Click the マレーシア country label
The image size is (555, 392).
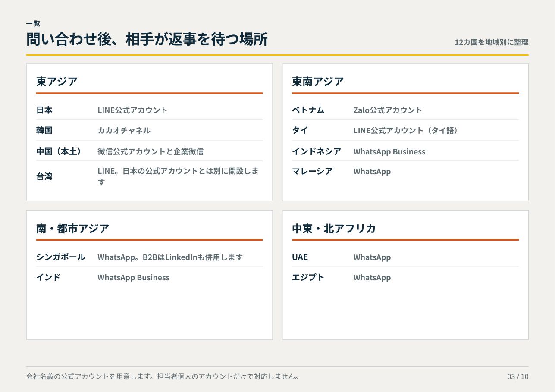[x=312, y=171]
